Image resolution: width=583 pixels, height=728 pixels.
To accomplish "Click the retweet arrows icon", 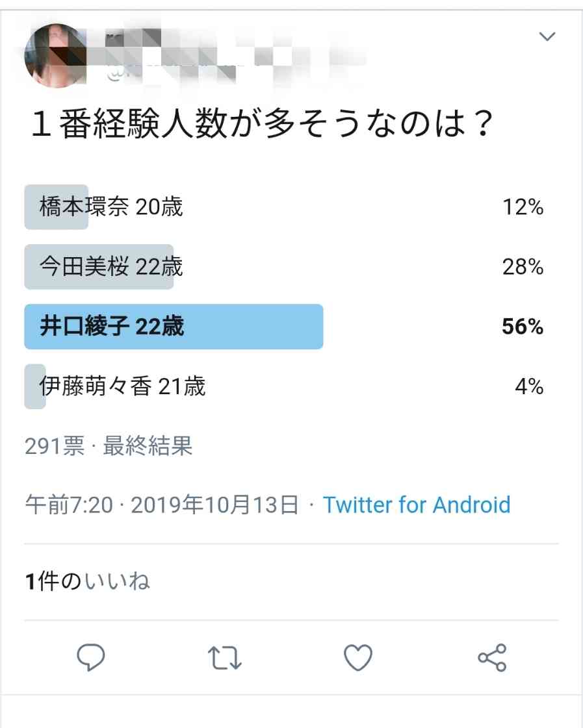I will click(x=224, y=658).
